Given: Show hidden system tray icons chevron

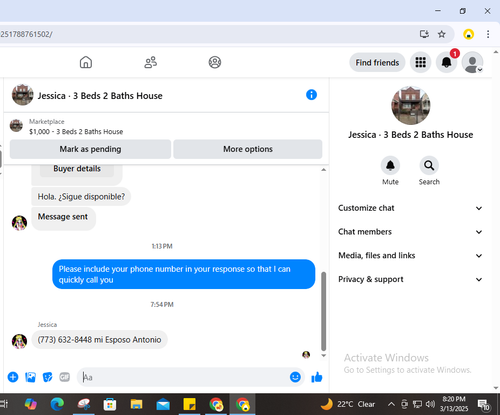Looking at the screenshot, I should 391,404.
